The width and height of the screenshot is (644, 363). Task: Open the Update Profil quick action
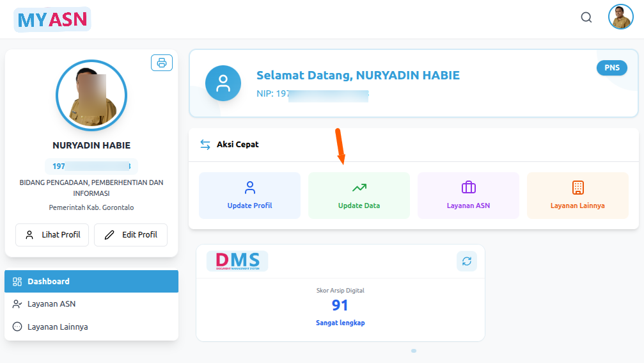tap(249, 195)
